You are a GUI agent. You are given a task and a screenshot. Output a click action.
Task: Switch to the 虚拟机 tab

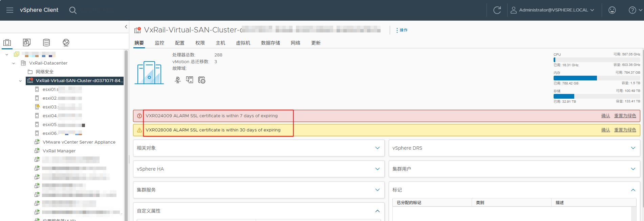[243, 43]
